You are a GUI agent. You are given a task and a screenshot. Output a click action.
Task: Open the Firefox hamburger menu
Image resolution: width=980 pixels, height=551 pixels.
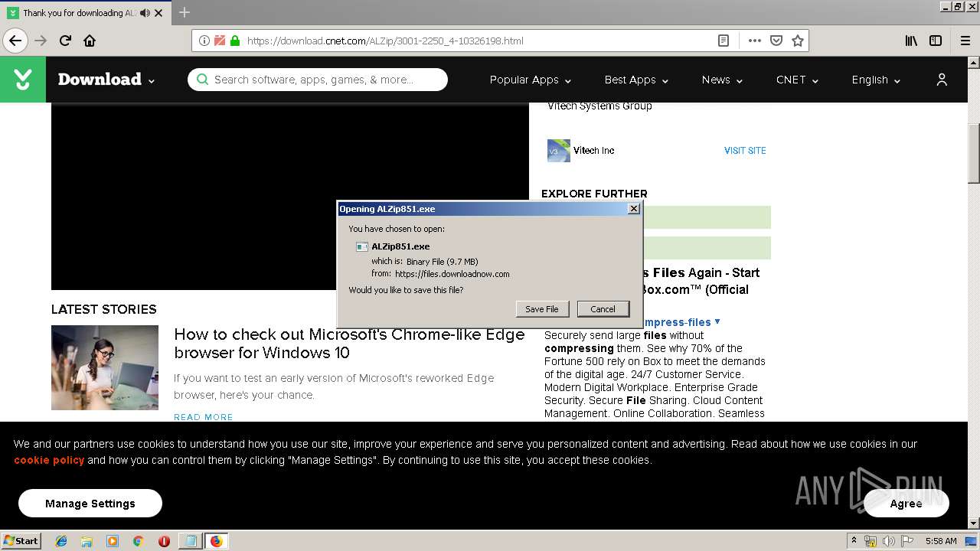tap(965, 41)
